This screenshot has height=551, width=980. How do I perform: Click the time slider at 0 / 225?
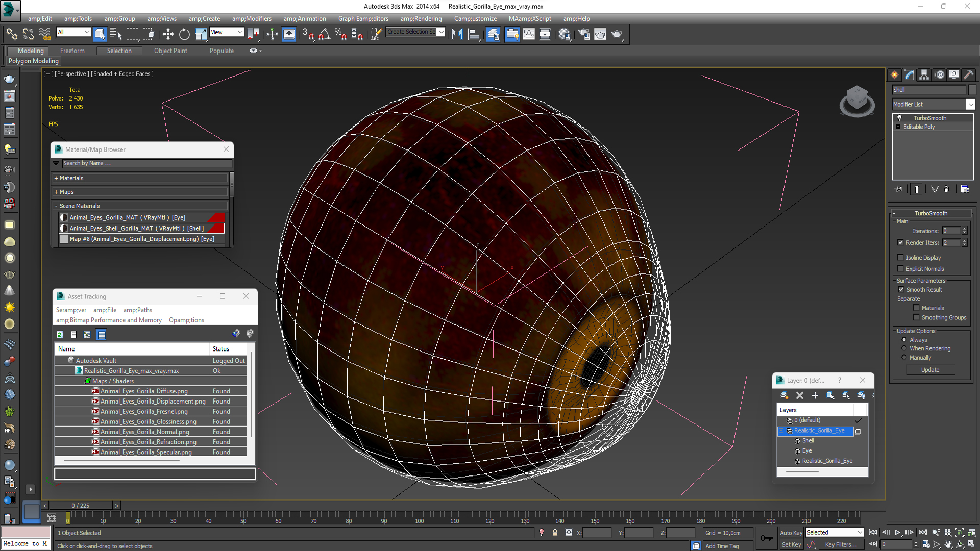tap(80, 506)
